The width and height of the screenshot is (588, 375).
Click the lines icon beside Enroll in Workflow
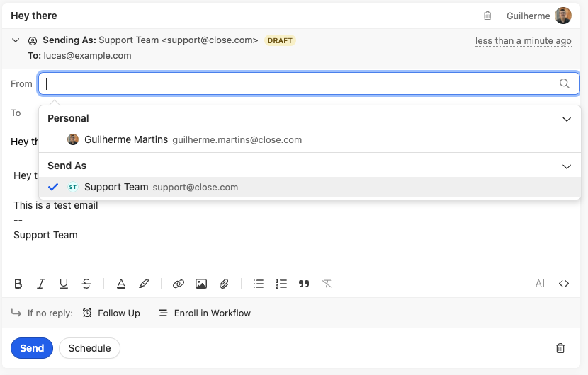click(164, 313)
